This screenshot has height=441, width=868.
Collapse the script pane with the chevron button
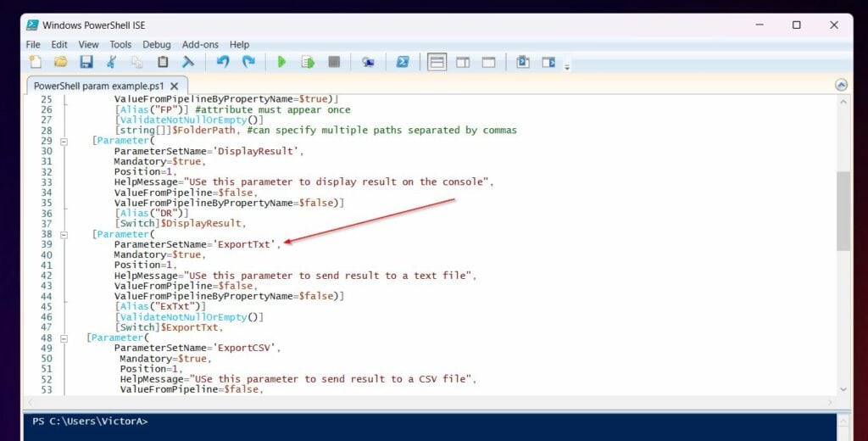point(841,85)
